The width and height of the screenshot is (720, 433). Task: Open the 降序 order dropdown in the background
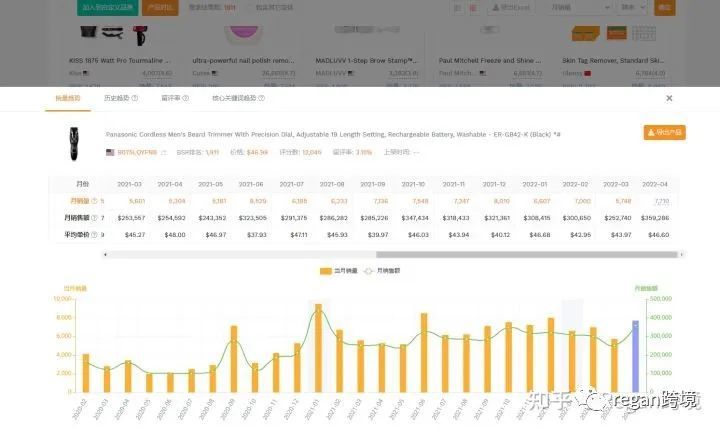coord(634,7)
